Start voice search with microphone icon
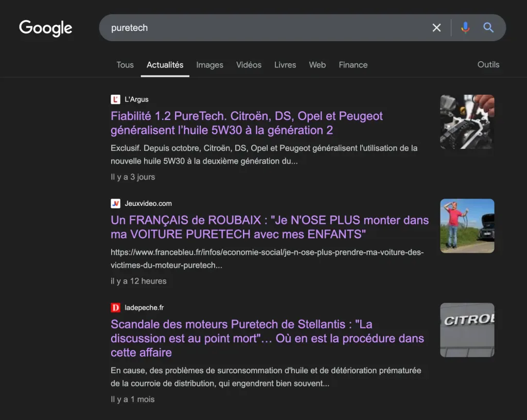The image size is (527, 420). point(465,28)
